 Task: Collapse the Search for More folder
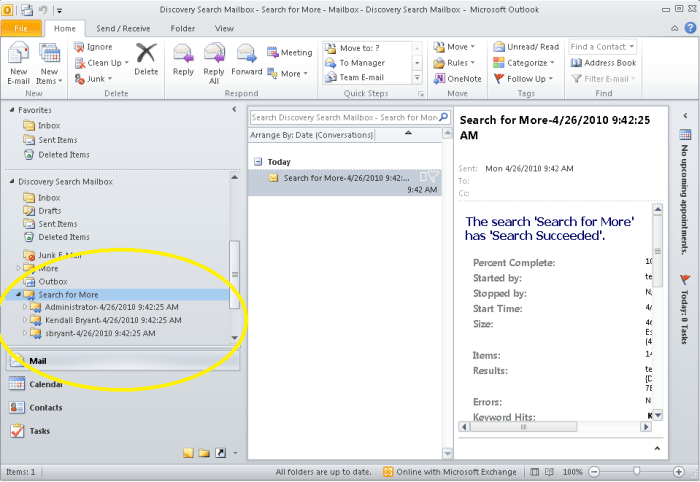18,295
